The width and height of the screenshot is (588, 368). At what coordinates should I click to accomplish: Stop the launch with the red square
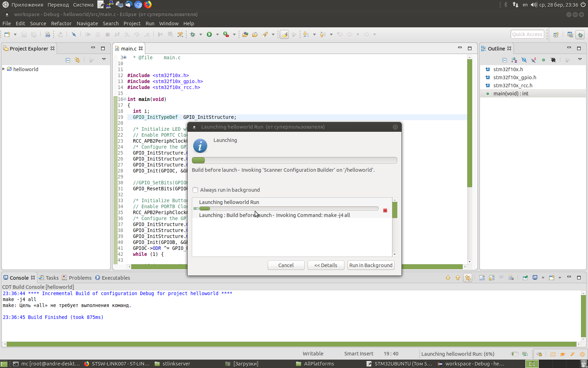[385, 210]
